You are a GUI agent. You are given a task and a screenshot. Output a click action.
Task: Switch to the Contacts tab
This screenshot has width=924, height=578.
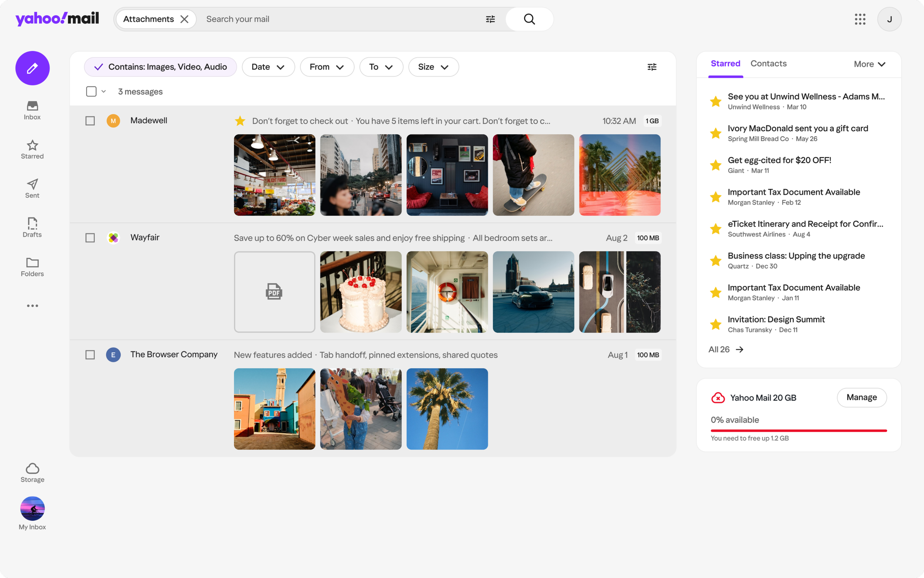[x=768, y=64]
